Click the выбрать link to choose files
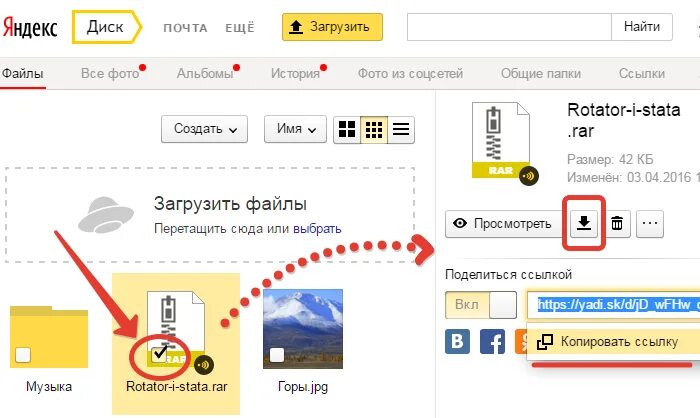Screen dimensions: 700x418 point(317,229)
